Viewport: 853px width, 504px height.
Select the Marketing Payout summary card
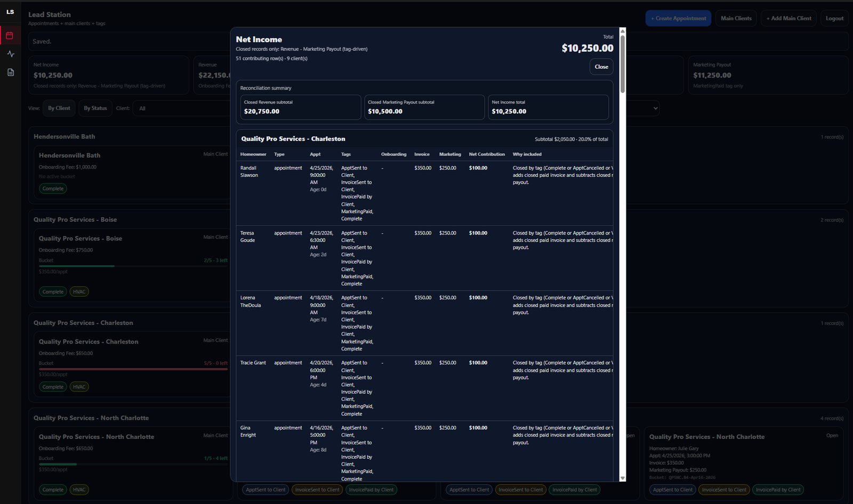pyautogui.click(x=768, y=75)
